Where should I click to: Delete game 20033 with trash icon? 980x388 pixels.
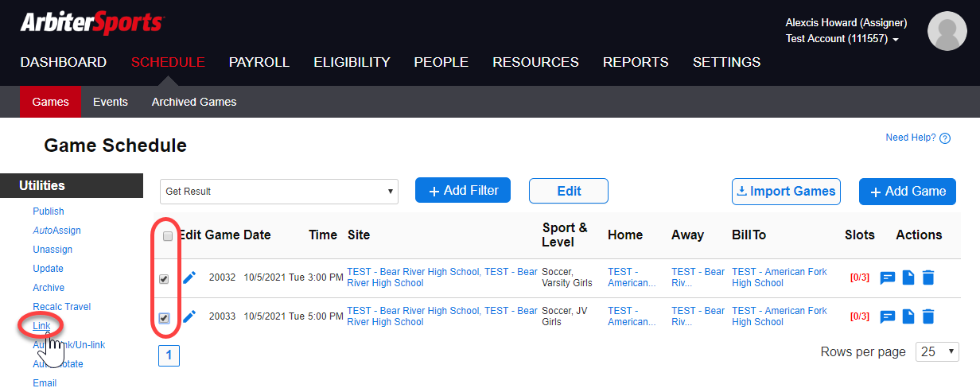[x=928, y=317]
